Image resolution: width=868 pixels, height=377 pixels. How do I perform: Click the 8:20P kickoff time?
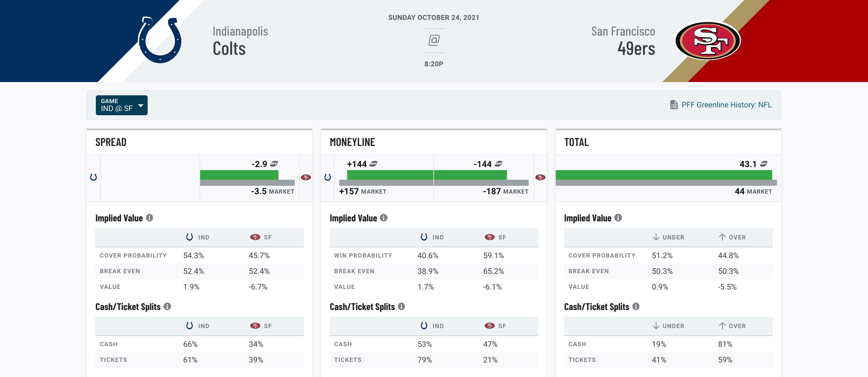[x=434, y=64]
